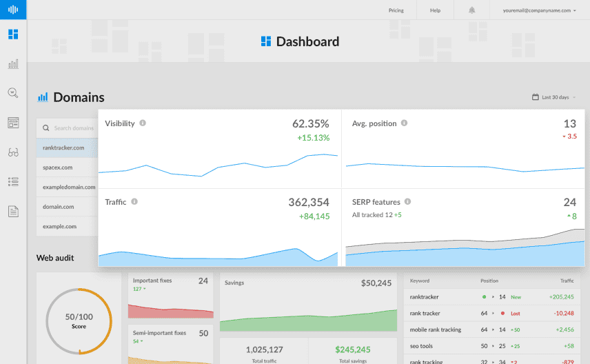The height and width of the screenshot is (364, 590).
Task: Expand the 54 dropdown under Semi-important fixes
Action: [138, 341]
